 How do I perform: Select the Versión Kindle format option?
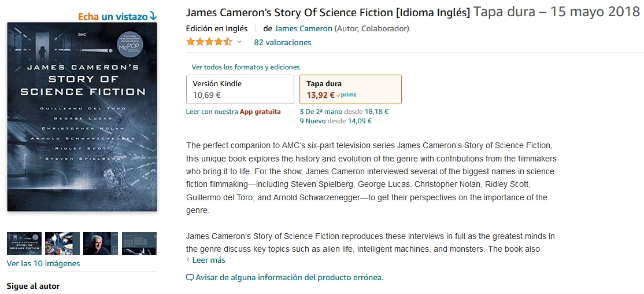(x=240, y=89)
